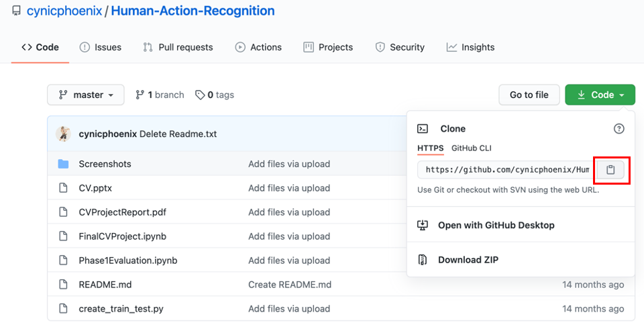Viewport: 644px width, 329px height.
Task: Open FinalCVProject.ipynb
Action: point(122,236)
